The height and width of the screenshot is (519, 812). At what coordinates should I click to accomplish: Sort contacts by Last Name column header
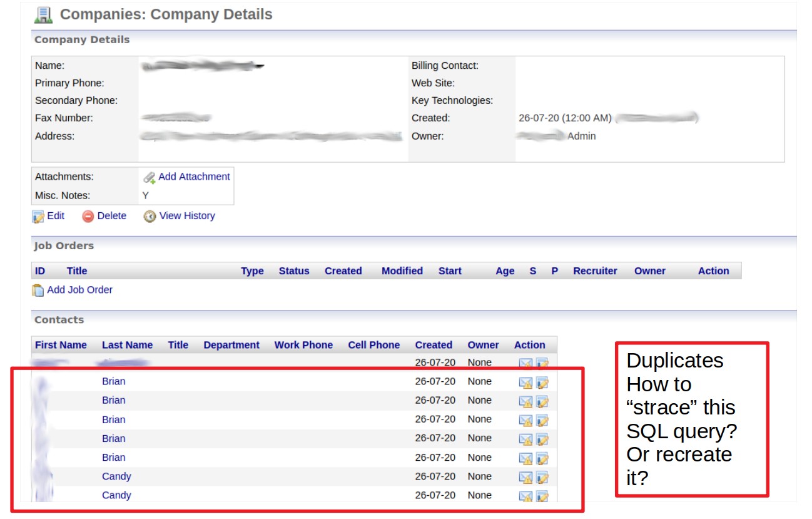pos(127,345)
